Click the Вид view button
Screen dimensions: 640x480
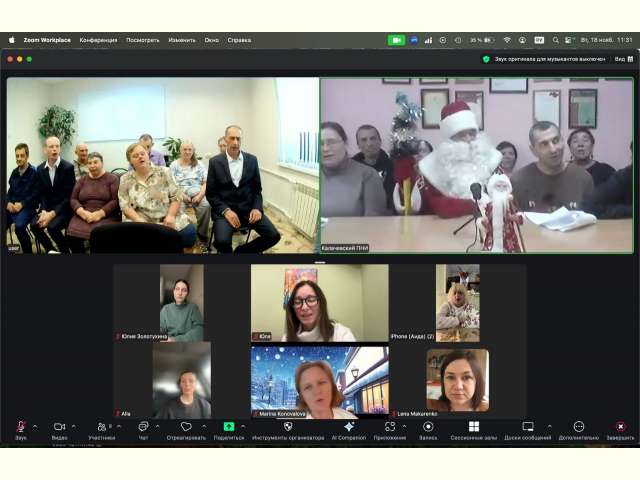click(x=624, y=59)
